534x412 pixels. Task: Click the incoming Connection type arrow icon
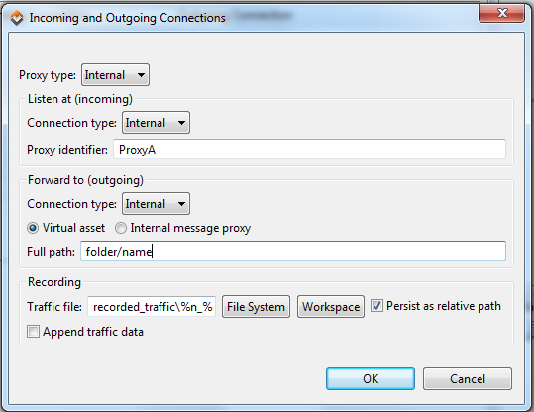point(182,123)
